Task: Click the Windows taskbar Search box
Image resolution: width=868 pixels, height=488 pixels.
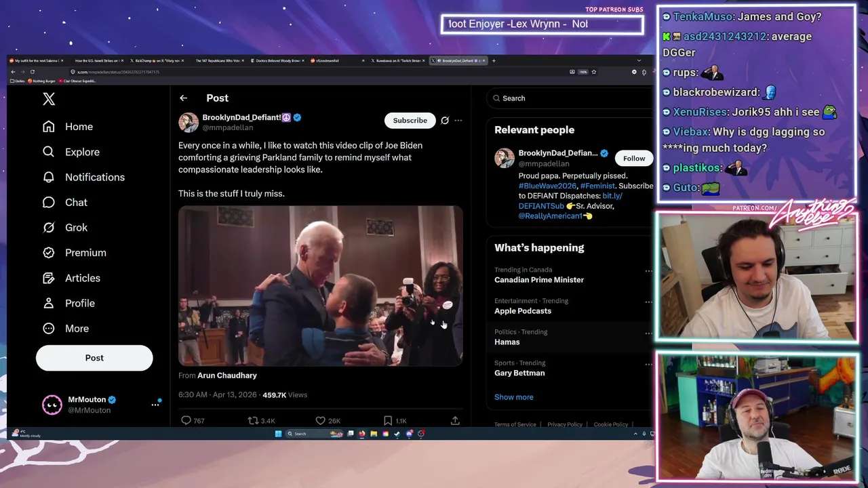Action: point(315,434)
